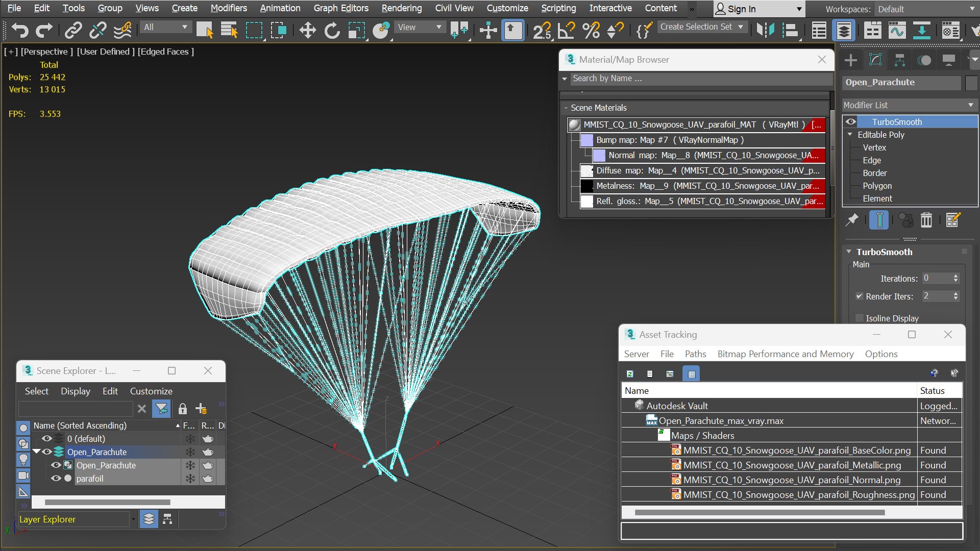Screen dimensions: 980x551
Task: Click the Undo arrow icon
Action: coord(20,30)
